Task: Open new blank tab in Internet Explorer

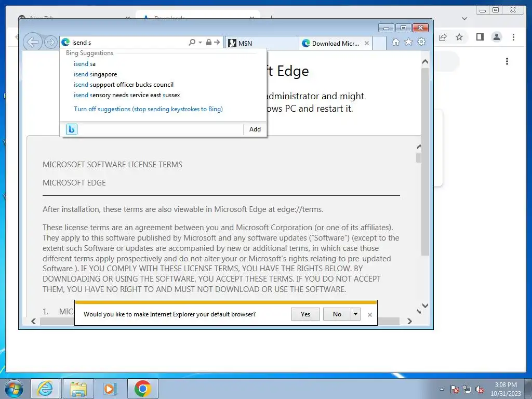Action: [x=379, y=43]
